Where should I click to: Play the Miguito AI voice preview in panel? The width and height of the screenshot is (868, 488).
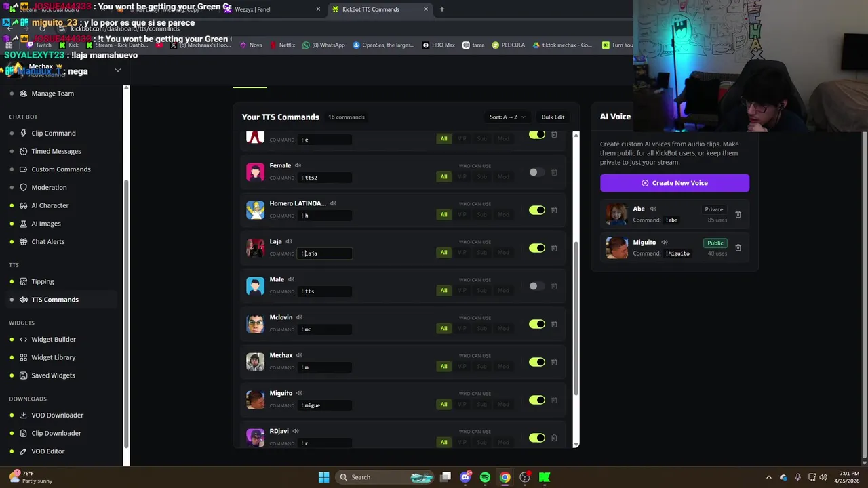coord(665,242)
